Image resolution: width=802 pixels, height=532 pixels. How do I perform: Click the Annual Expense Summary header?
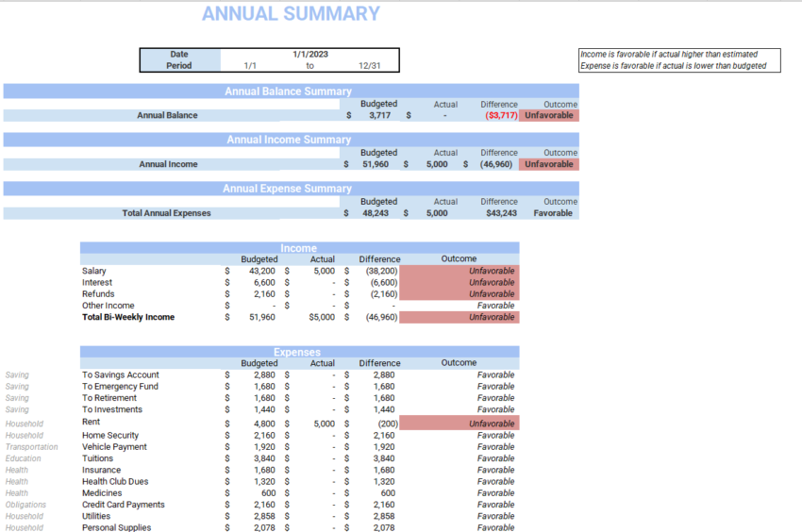[x=287, y=189]
